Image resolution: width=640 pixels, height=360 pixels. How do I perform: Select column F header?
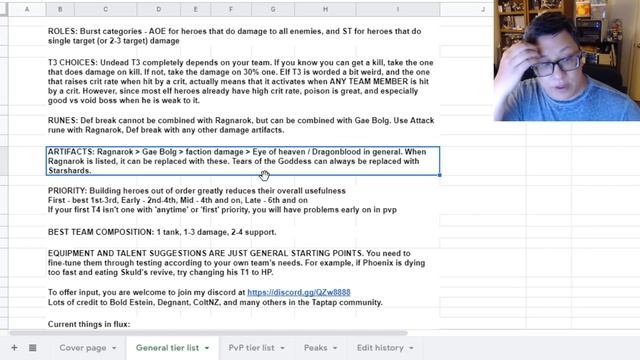(x=231, y=9)
